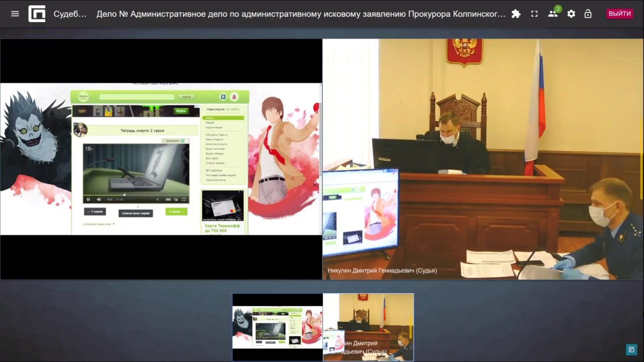Viewport: 644px width, 362px height.
Task: Expand the old player option below episodes
Action: click(x=99, y=224)
